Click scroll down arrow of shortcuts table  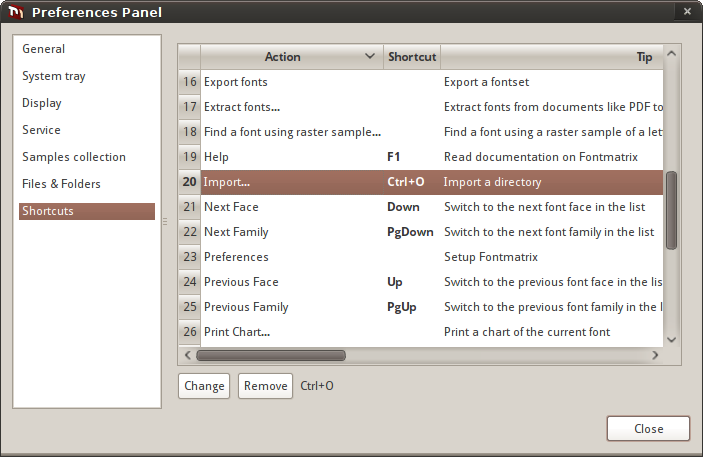pos(671,339)
